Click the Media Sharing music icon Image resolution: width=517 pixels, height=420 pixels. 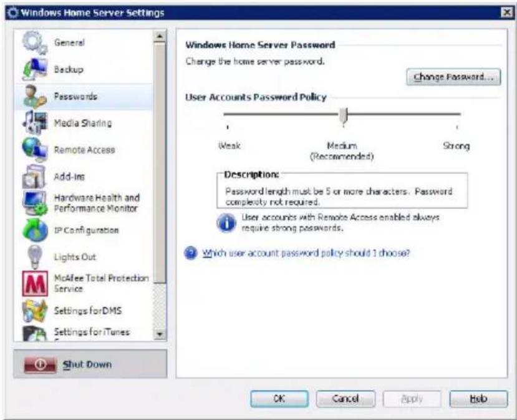[35, 123]
